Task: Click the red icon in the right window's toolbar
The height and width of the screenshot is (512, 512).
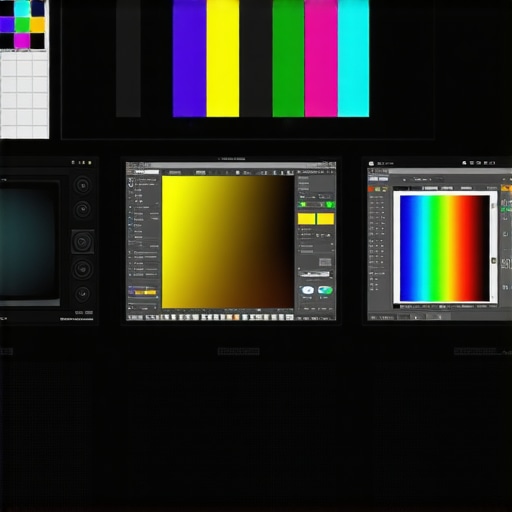Action: point(372,189)
